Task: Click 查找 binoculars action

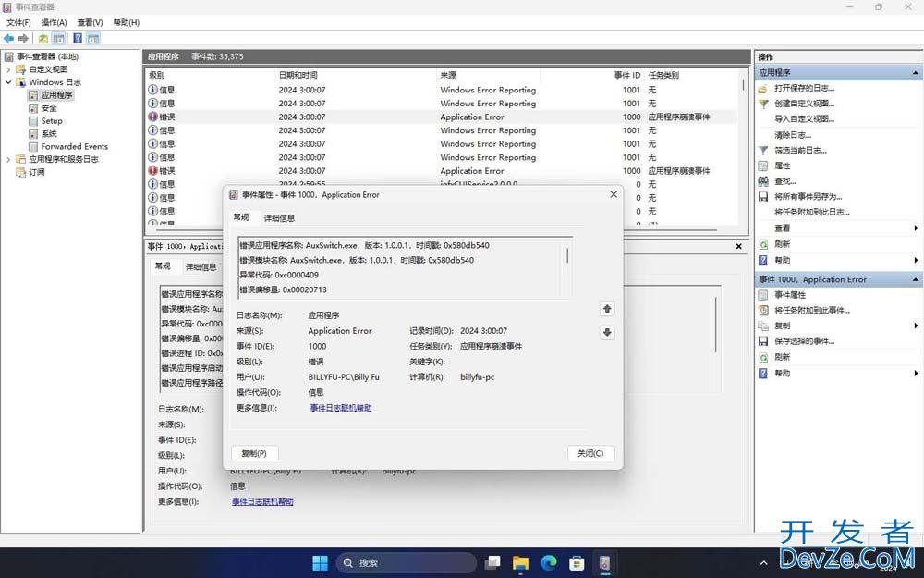Action: coord(784,181)
